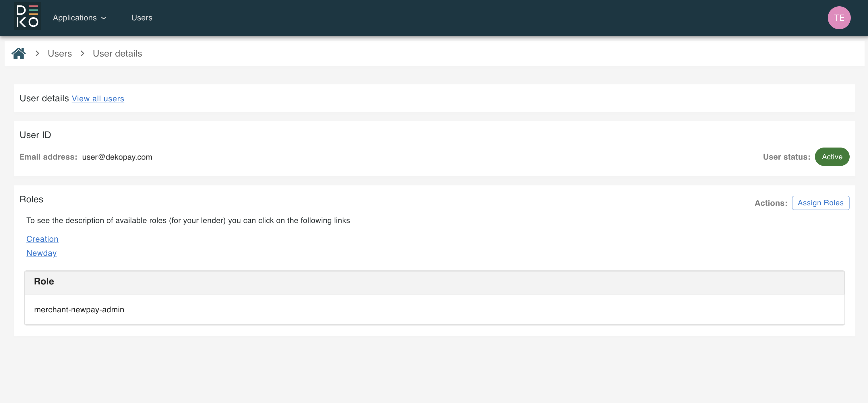Click the chevron before Users breadcrumb
868x403 pixels.
pos(37,54)
